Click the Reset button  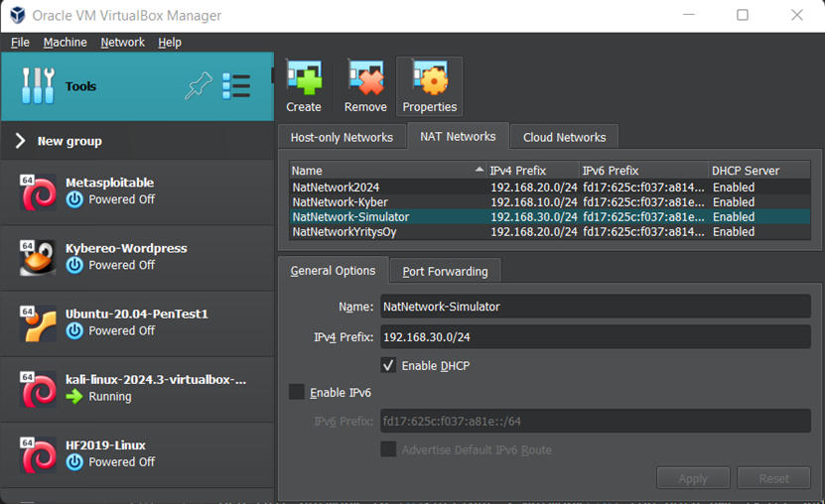click(x=774, y=478)
